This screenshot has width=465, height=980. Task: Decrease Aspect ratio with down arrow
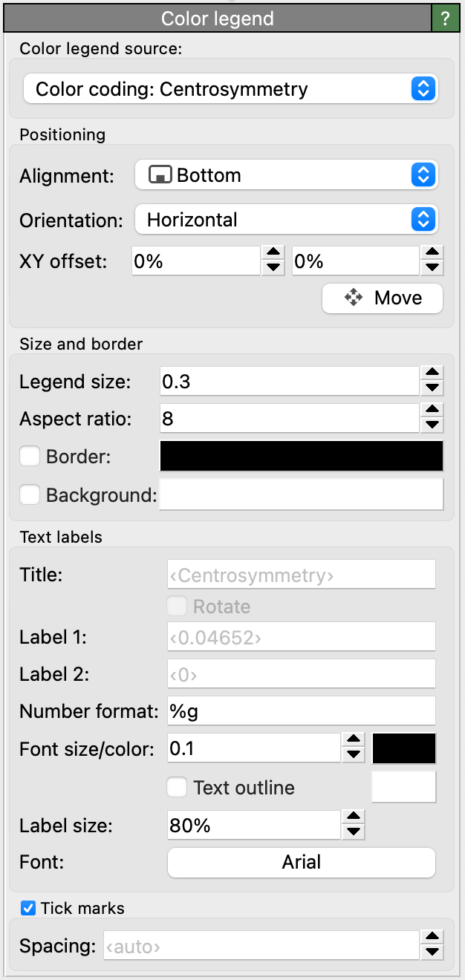tap(432, 426)
